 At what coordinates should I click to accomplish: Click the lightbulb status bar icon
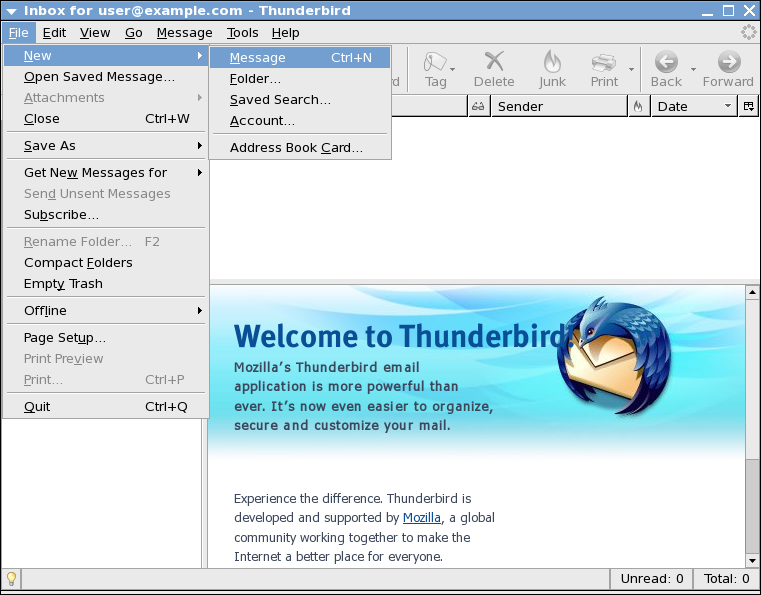pyautogui.click(x=11, y=578)
